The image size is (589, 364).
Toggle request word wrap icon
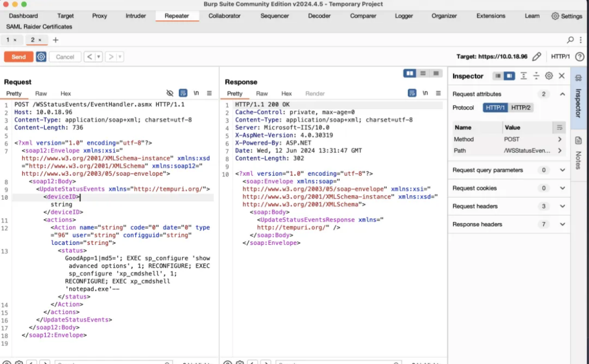(x=183, y=93)
